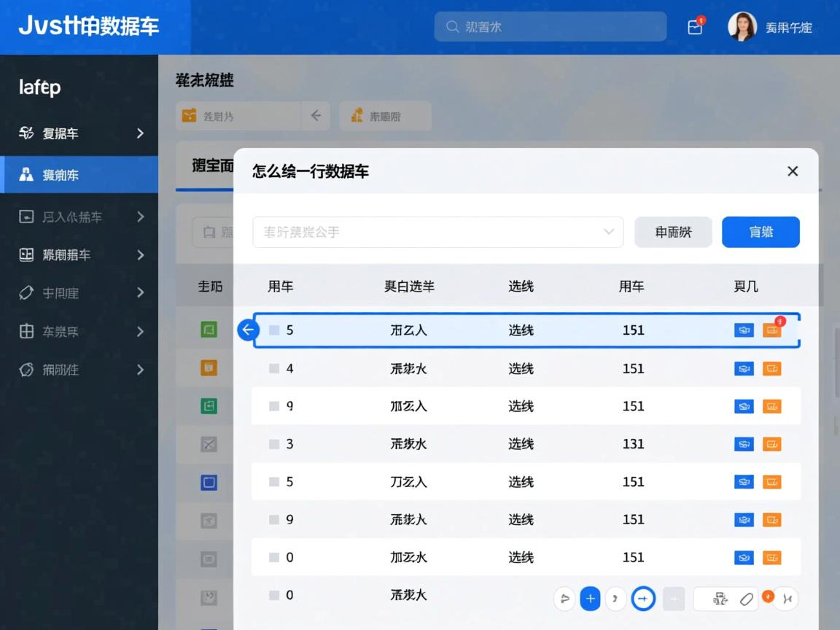Click the eraser icon in bottom-right toolbar
Image resolution: width=840 pixels, height=630 pixels.
coord(746,599)
